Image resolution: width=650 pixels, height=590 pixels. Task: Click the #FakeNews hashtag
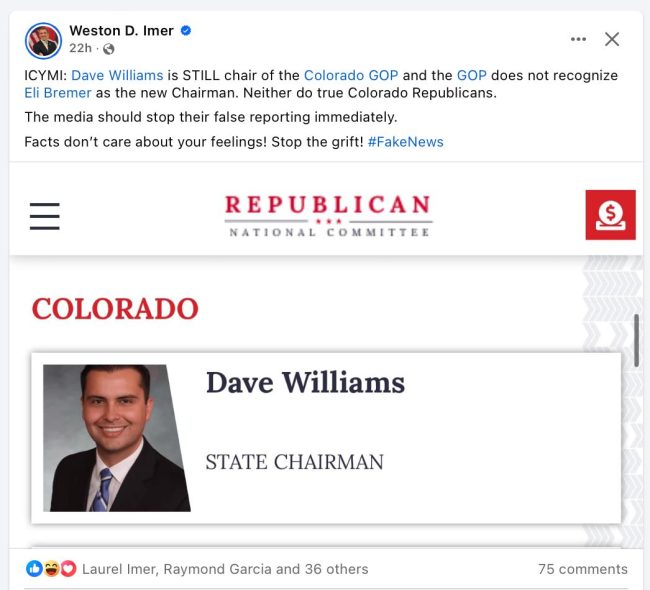tap(405, 142)
